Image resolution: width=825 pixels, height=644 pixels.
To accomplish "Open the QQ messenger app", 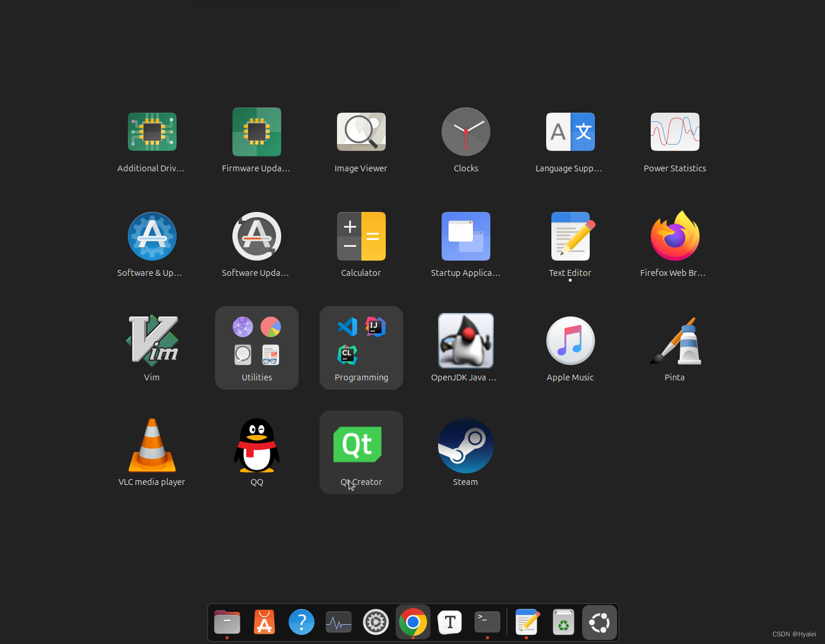I will tap(256, 445).
